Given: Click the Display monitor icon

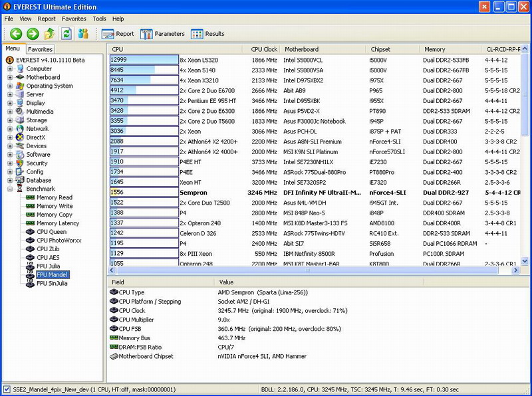Looking at the screenshot, I should pos(21,103).
